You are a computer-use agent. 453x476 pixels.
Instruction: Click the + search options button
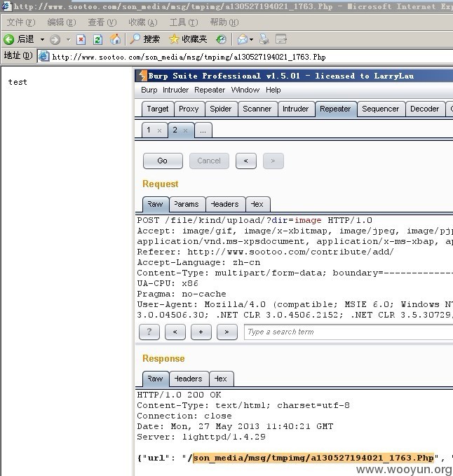[201, 332]
